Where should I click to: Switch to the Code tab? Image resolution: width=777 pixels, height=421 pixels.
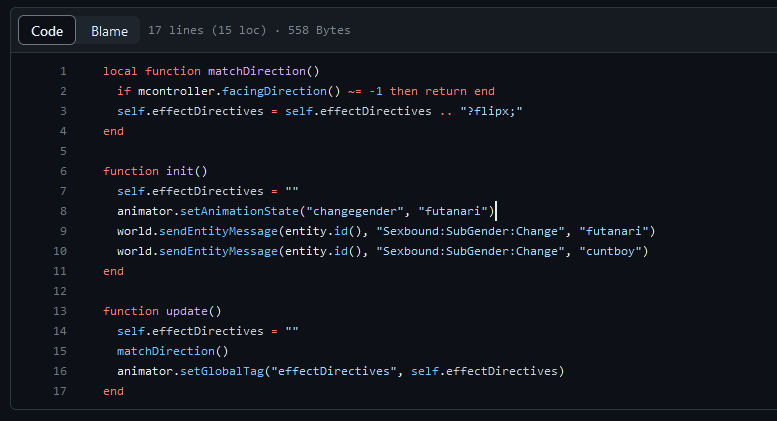(x=47, y=30)
